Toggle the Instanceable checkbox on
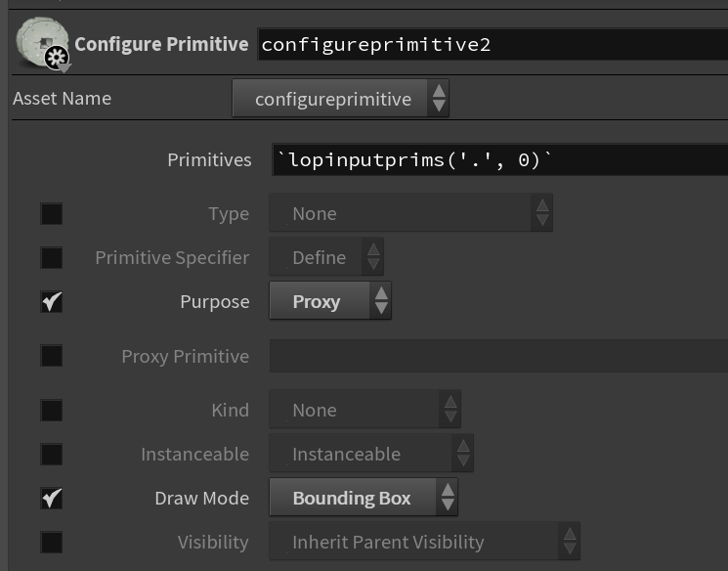 pyautogui.click(x=52, y=455)
